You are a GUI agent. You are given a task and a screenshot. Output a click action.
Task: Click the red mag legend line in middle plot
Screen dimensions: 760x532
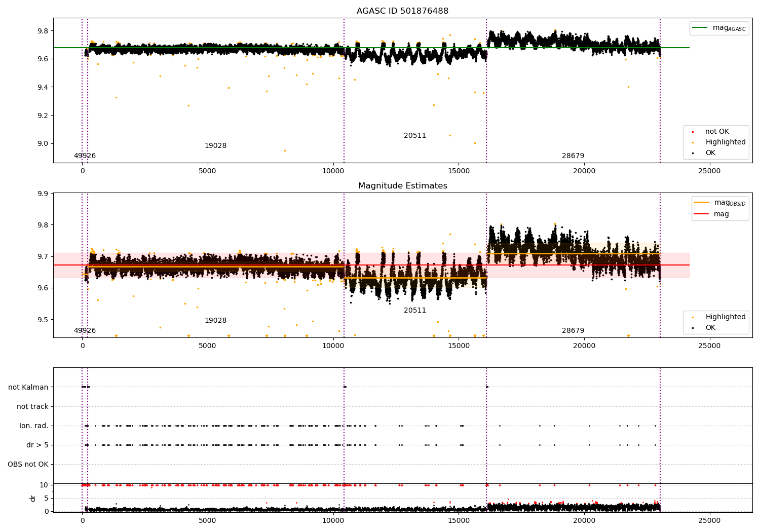(x=702, y=214)
